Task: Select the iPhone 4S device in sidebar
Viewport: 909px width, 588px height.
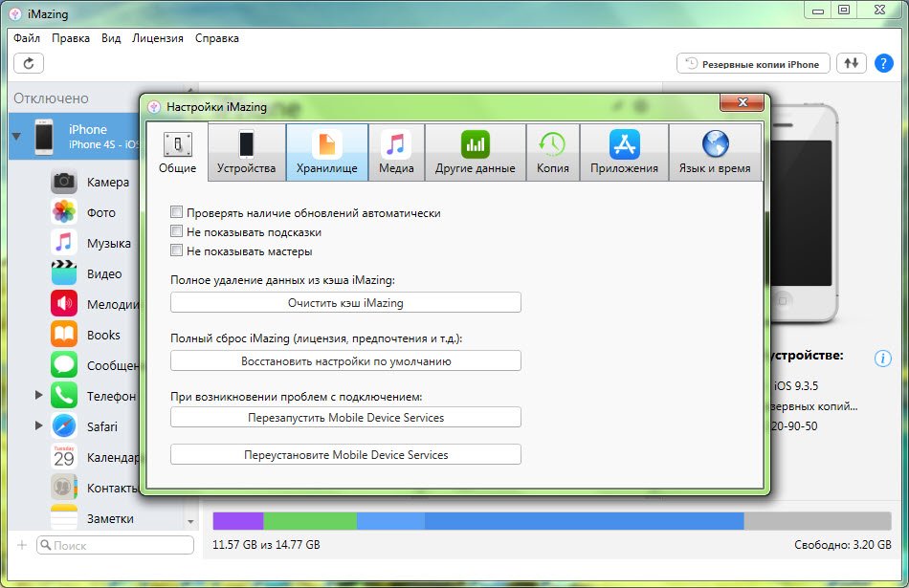Action: click(75, 136)
